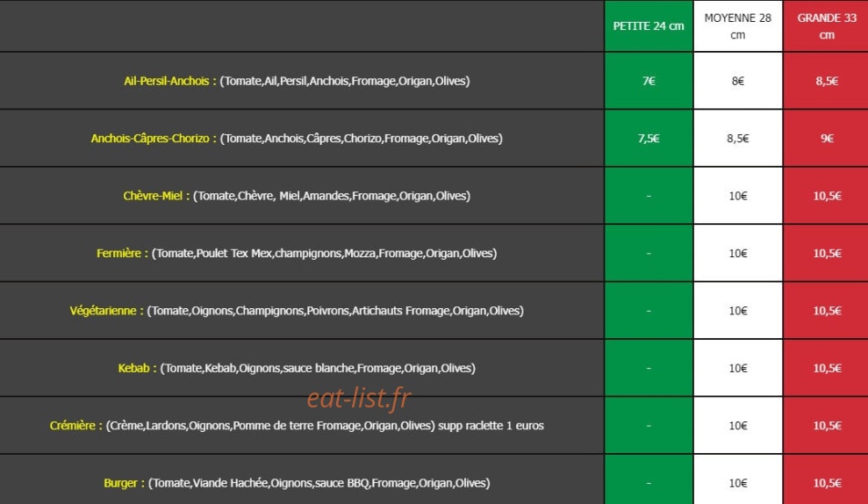Screen dimensions: 868x504
Task: Click the Burger ingredients description text
Action: pyautogui.click(x=319, y=483)
